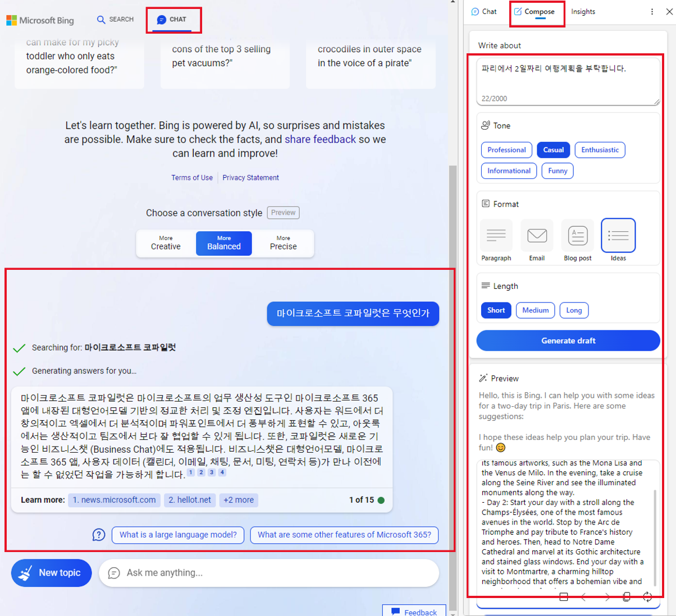Image resolution: width=676 pixels, height=616 pixels.
Task: Go to the next draft arrow
Action: point(607,597)
